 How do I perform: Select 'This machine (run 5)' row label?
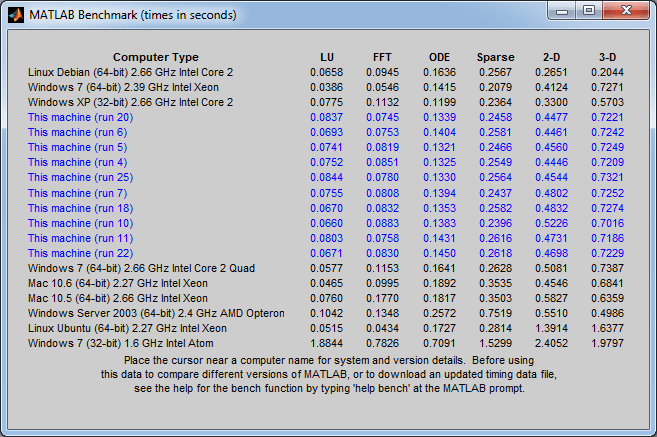click(x=78, y=147)
